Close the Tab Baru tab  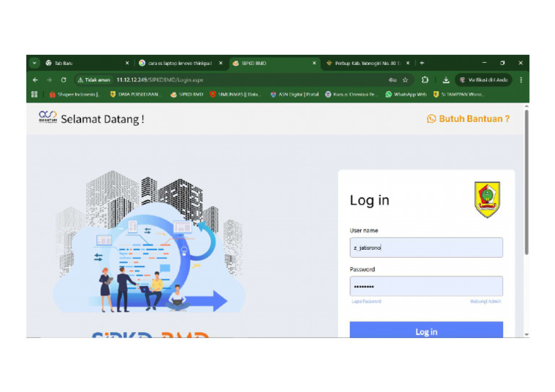tap(127, 64)
